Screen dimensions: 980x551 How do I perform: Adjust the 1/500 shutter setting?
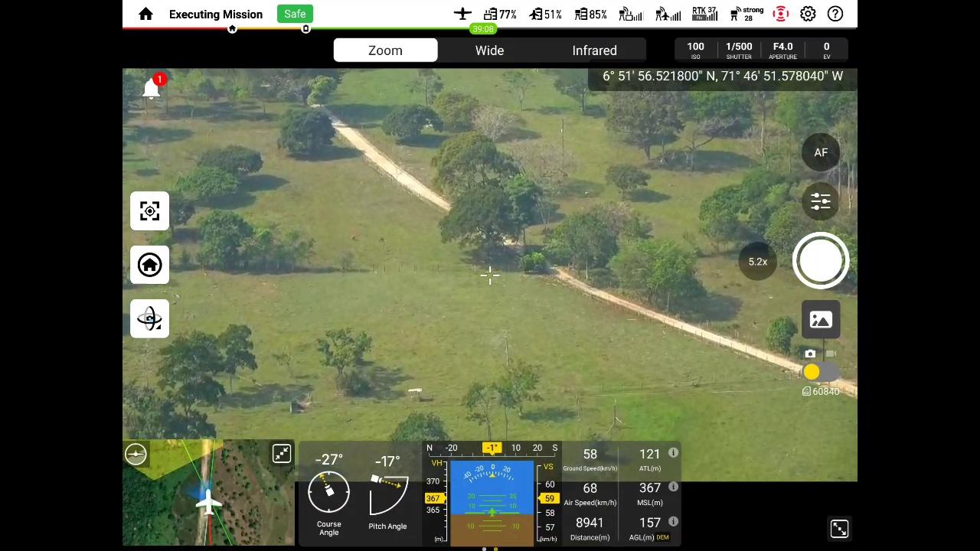[x=739, y=51]
